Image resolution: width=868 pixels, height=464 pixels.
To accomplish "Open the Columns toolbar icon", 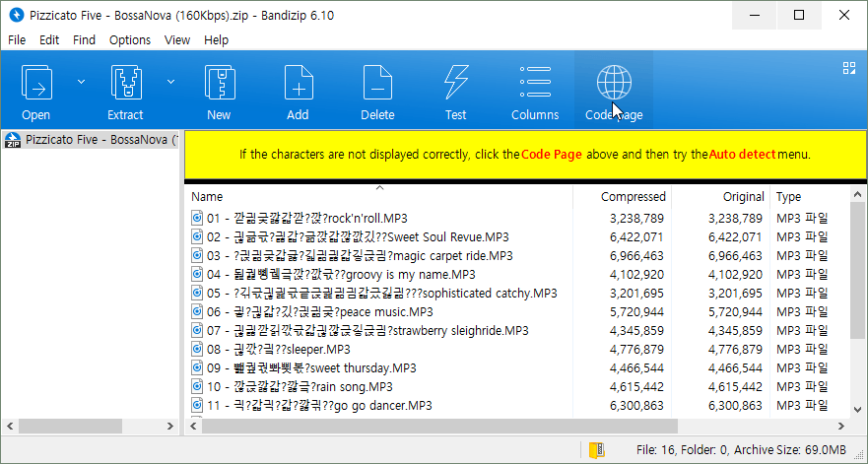I will point(535,84).
